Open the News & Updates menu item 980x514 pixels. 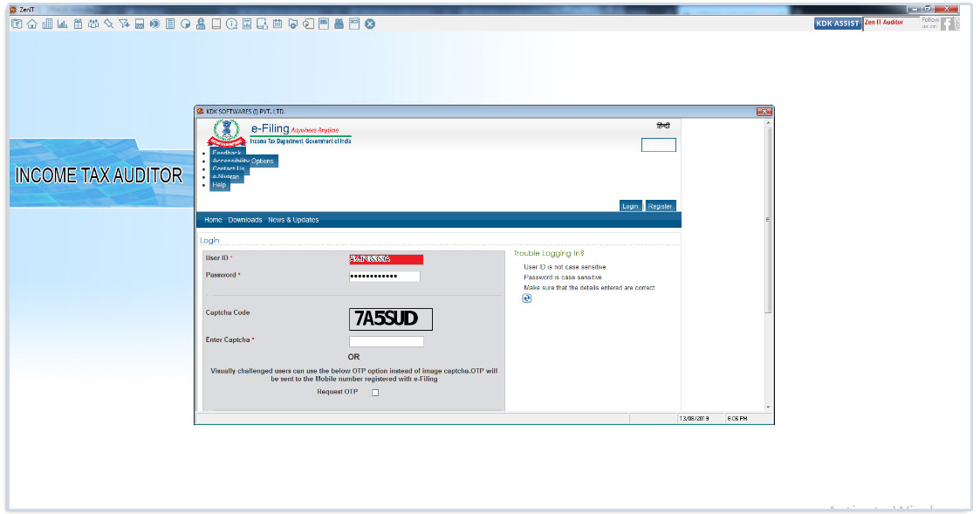click(x=293, y=220)
